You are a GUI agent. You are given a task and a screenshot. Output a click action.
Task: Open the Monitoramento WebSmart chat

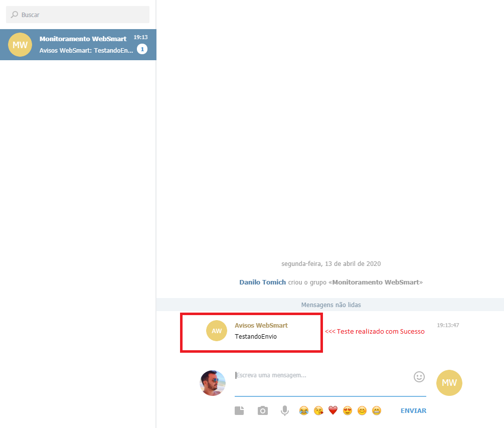78,45
